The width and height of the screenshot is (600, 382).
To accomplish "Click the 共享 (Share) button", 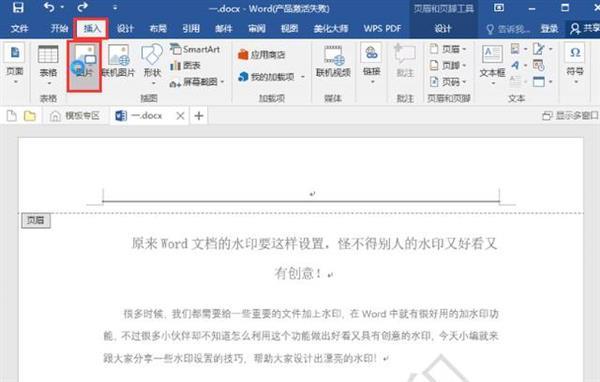I will point(585,29).
